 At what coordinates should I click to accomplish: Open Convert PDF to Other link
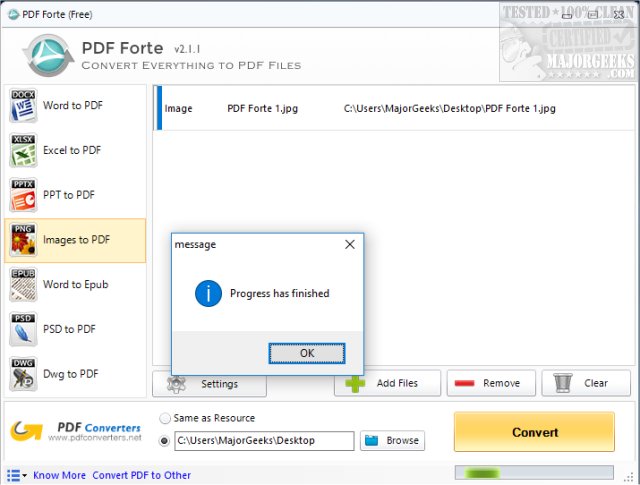[x=142, y=475]
